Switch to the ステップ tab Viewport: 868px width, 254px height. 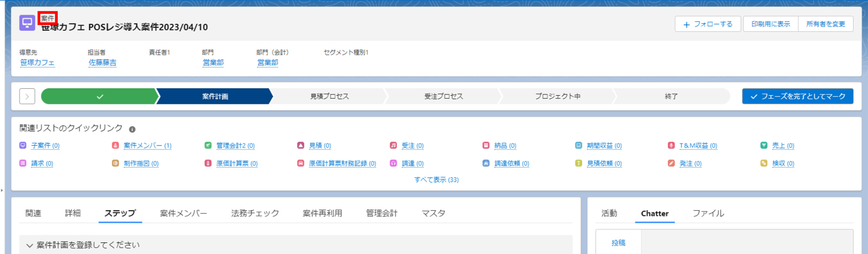point(120,213)
